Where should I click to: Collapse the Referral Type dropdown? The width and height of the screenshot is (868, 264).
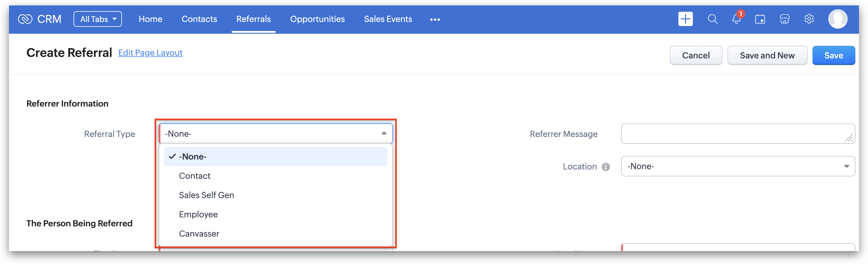[384, 133]
